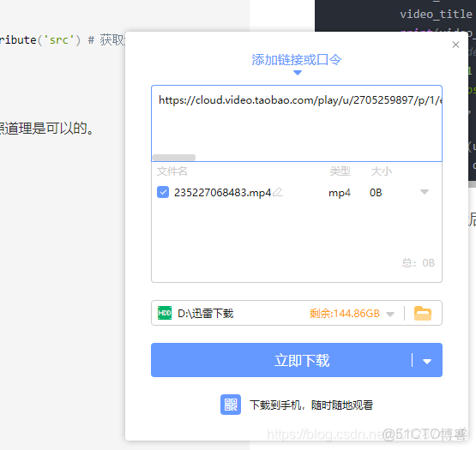Close the add link dialog
The height and width of the screenshot is (450, 476).
point(455,45)
